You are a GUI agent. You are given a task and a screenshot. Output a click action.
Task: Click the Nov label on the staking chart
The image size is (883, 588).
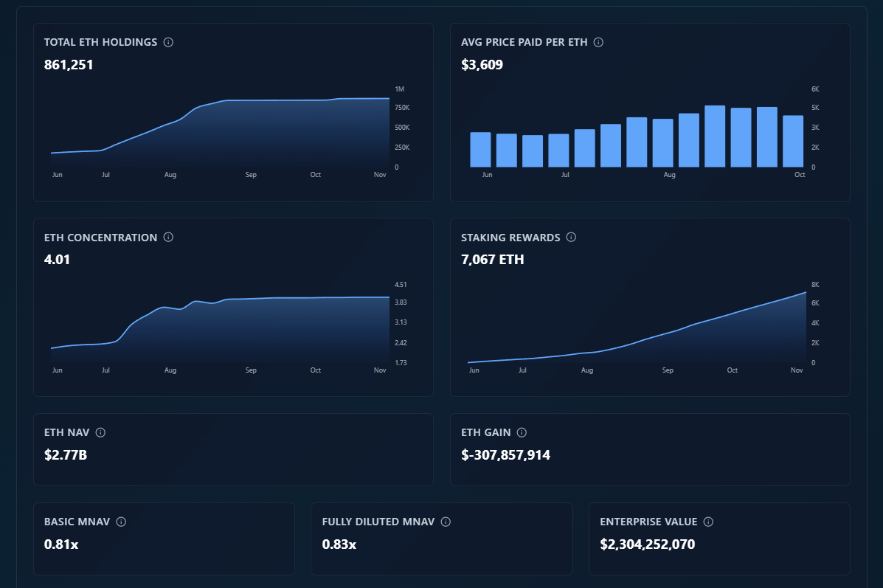(797, 370)
